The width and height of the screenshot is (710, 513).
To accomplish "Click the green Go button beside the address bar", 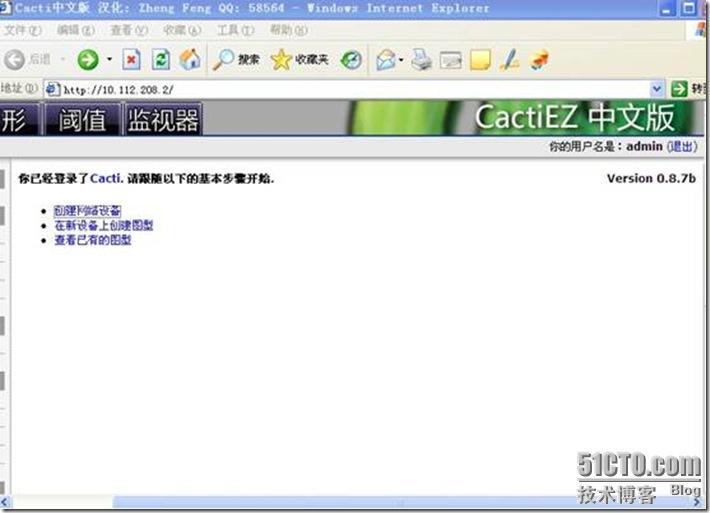I will point(679,89).
